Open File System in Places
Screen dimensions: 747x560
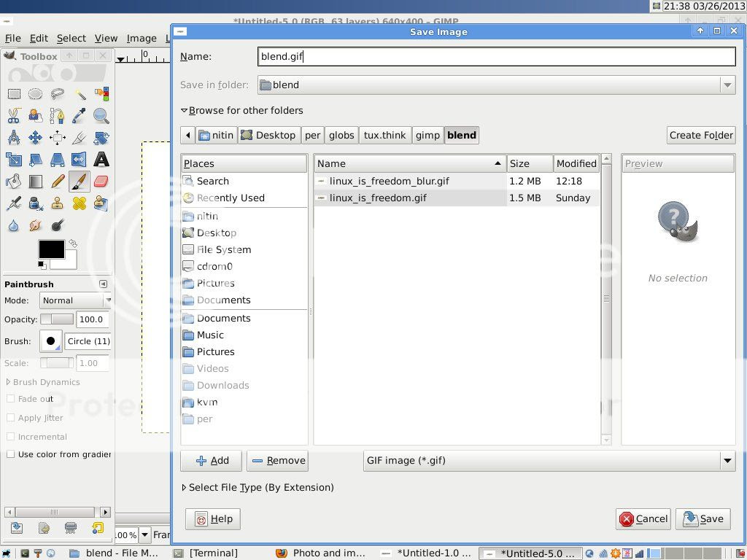pyautogui.click(x=244, y=249)
